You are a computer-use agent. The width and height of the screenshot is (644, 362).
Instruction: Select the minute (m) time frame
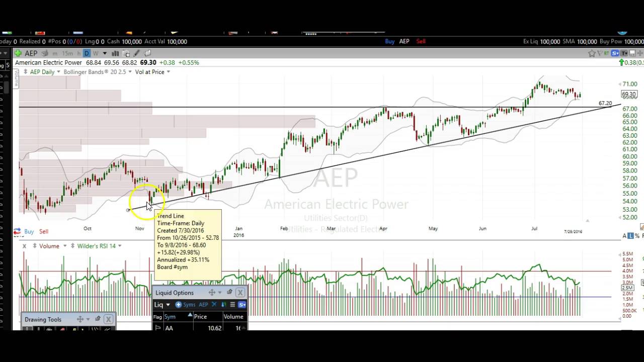[55, 53]
